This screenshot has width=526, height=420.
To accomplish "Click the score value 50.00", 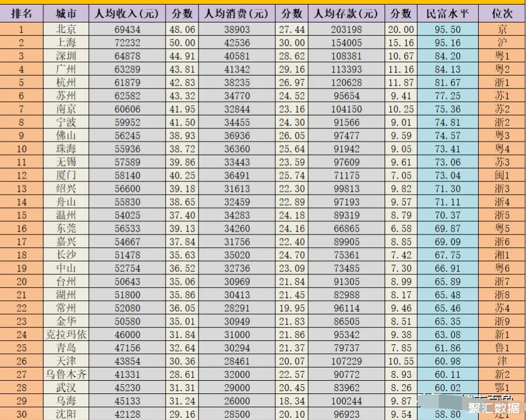I will coord(182,43).
